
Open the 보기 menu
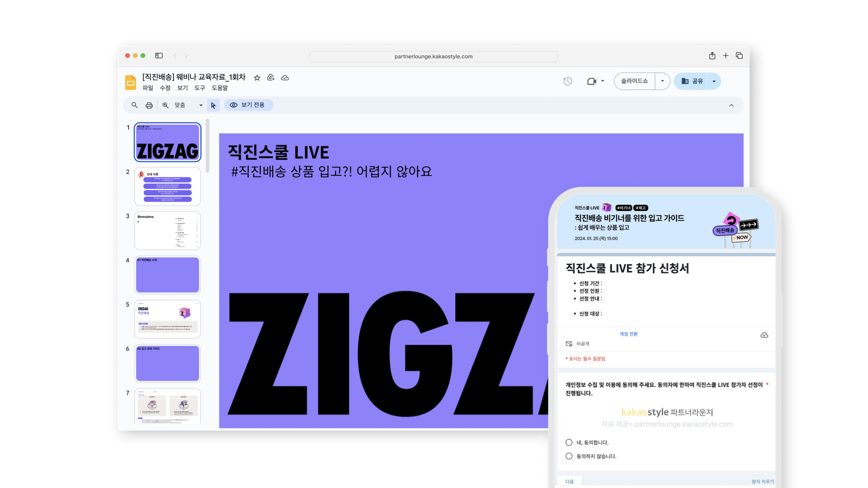(182, 88)
